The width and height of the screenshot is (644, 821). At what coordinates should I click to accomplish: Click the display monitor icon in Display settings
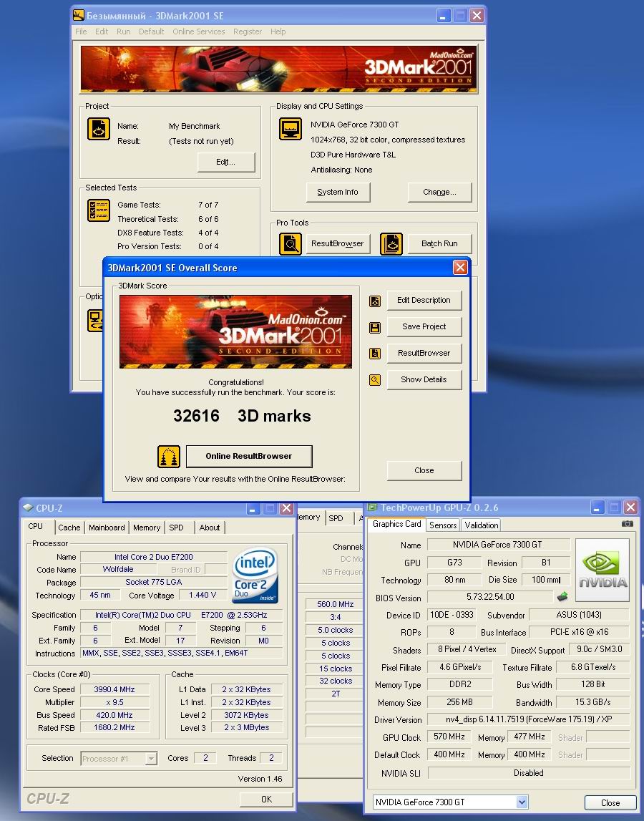pyautogui.click(x=290, y=129)
